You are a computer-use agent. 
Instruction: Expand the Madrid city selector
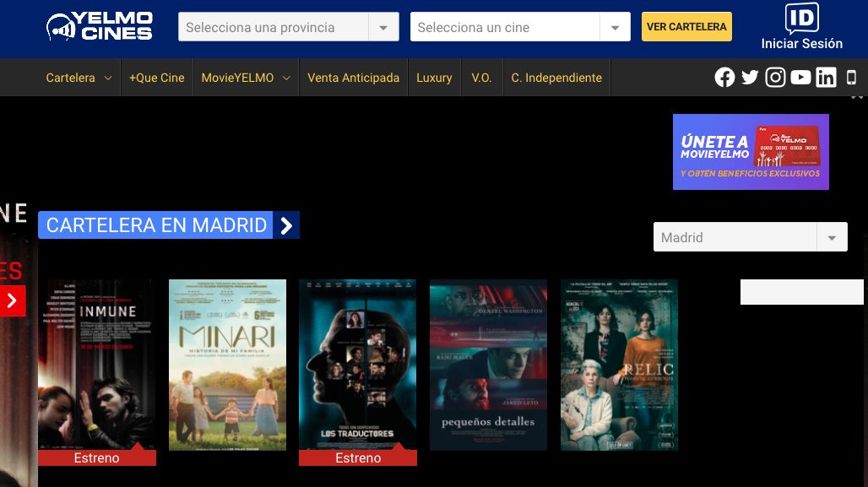(x=749, y=237)
